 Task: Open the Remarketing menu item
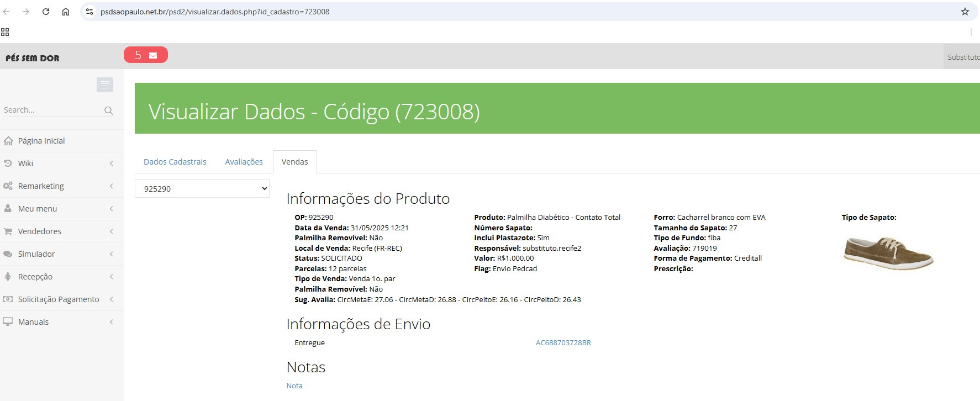tap(61, 186)
